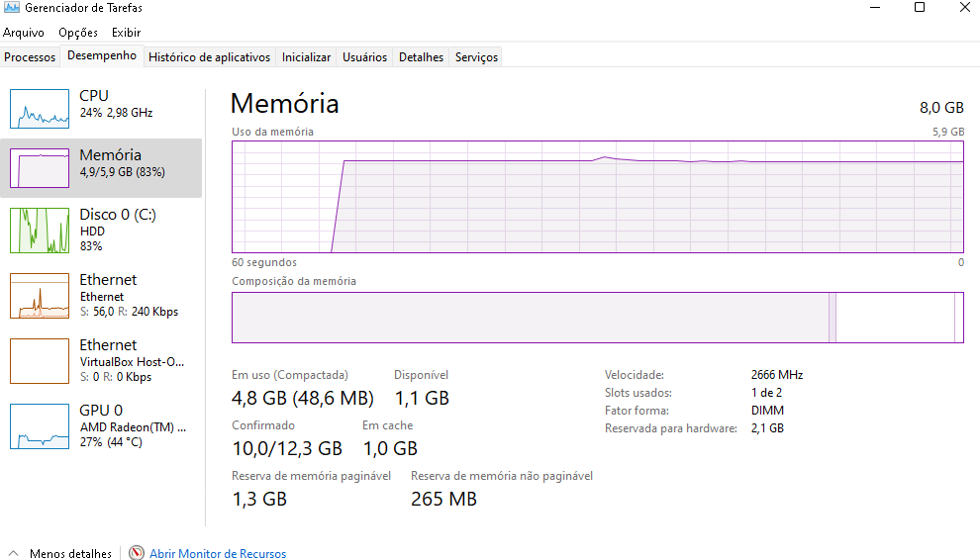
Task: Open the Opções menu
Action: coord(78,33)
